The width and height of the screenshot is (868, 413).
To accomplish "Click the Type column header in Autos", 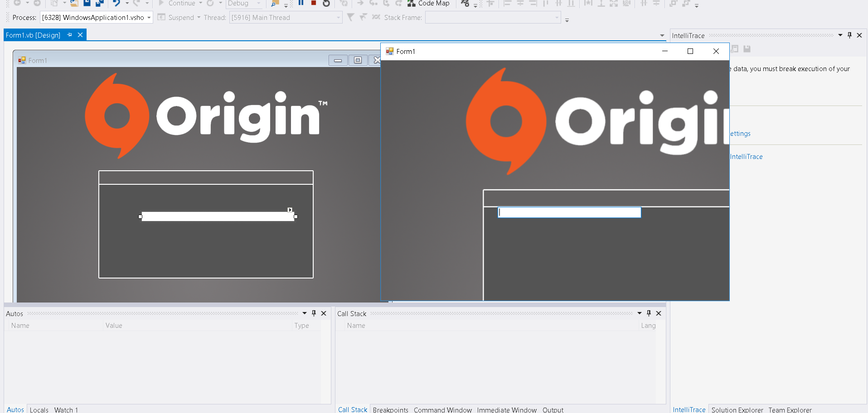I will (x=301, y=326).
